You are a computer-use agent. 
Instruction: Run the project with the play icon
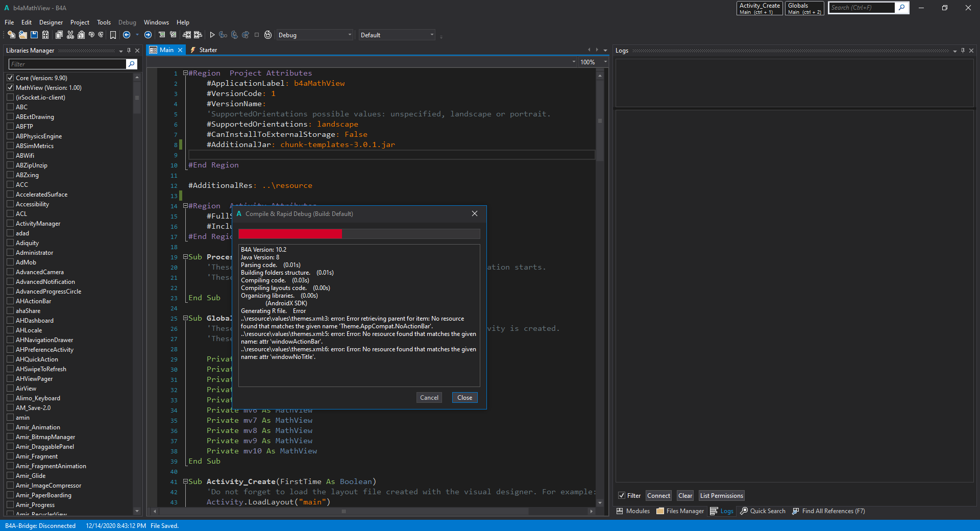[212, 35]
